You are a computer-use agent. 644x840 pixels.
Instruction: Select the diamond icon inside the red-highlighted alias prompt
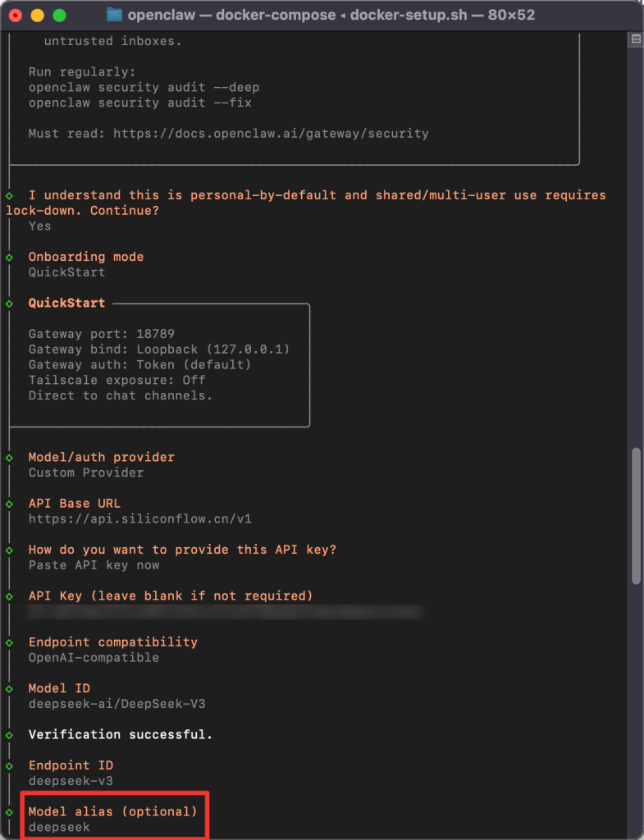11,811
